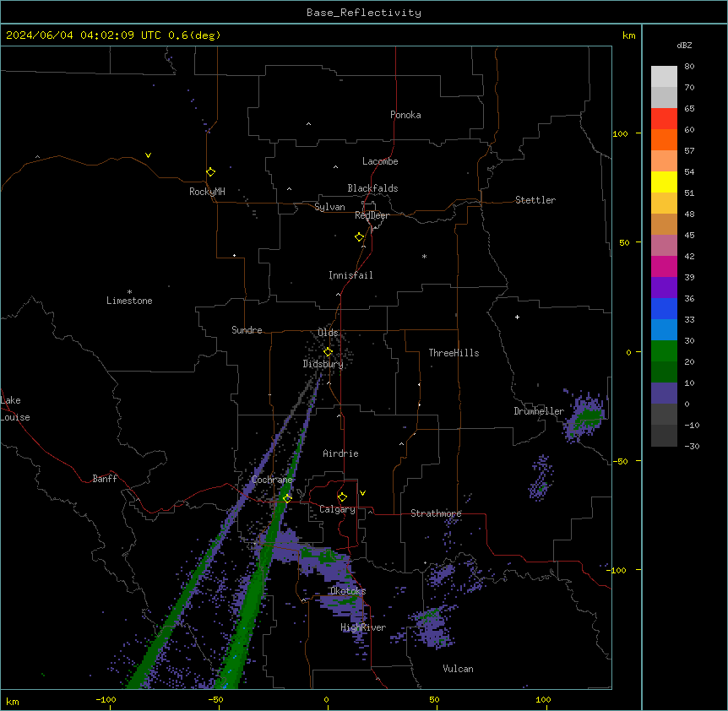Click the yellow diamond between Olds and Didsbury

click(328, 352)
